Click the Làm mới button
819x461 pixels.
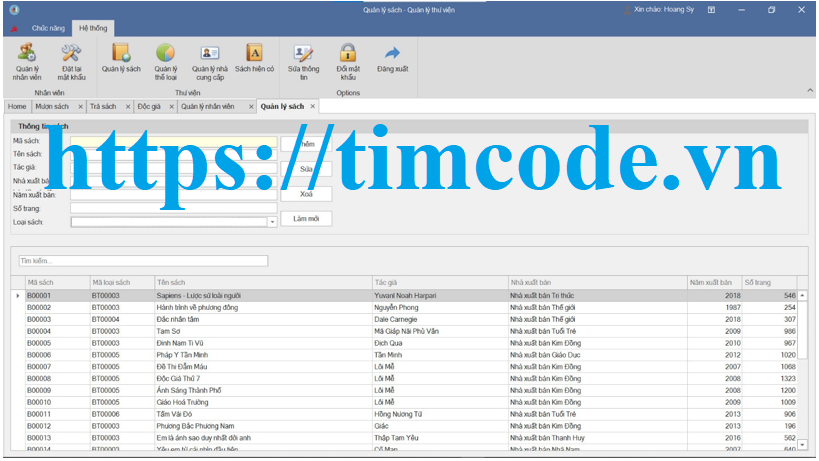pos(306,219)
